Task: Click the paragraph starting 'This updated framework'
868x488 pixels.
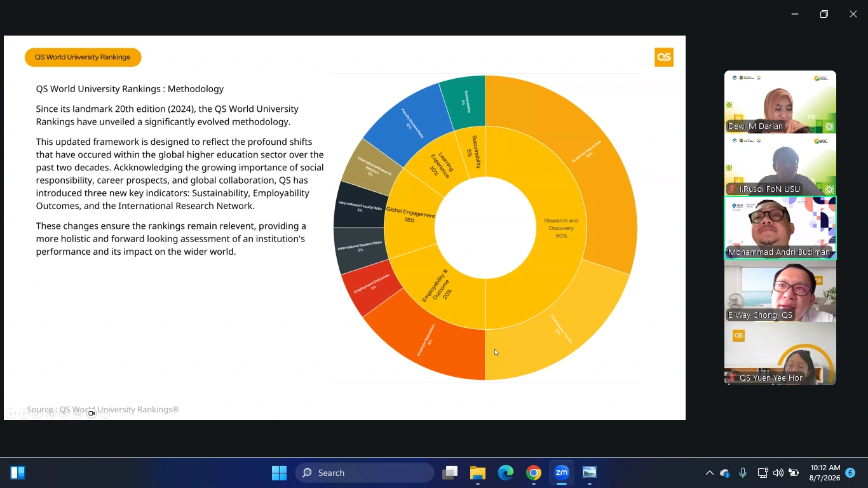Action: coord(180,174)
